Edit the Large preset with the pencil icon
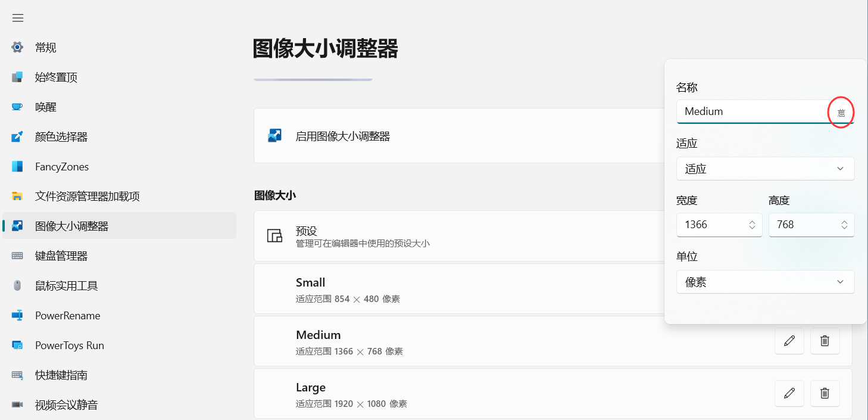 (789, 393)
